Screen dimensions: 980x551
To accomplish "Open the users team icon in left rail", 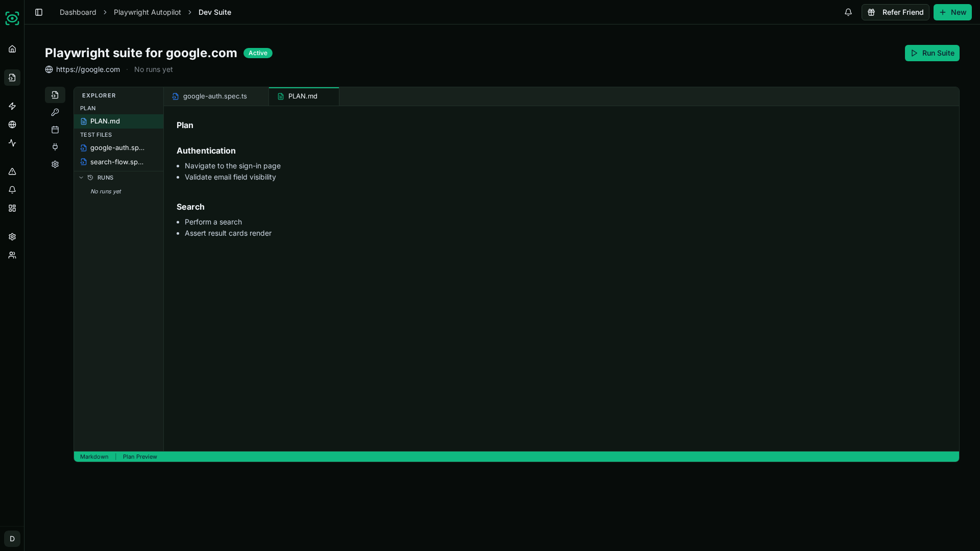I will click(x=12, y=255).
